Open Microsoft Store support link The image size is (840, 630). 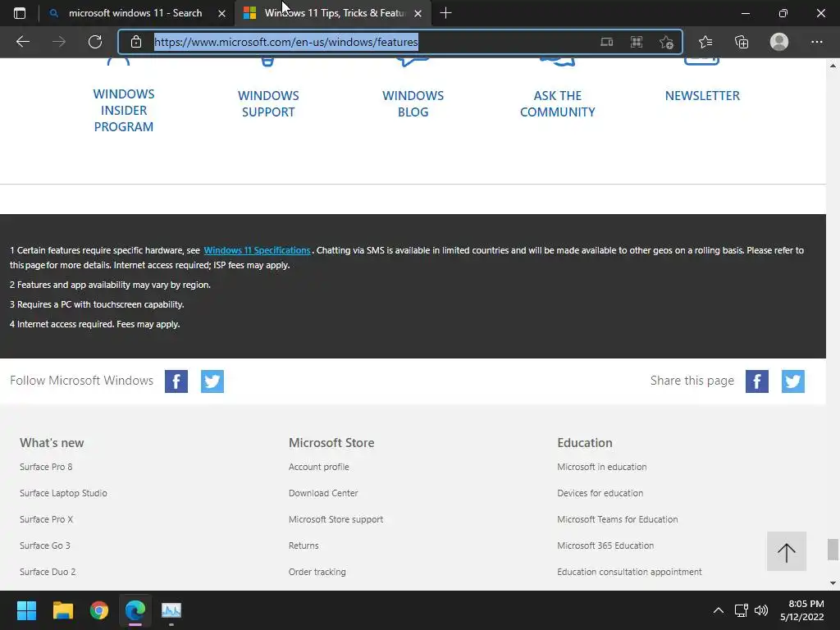pos(336,519)
